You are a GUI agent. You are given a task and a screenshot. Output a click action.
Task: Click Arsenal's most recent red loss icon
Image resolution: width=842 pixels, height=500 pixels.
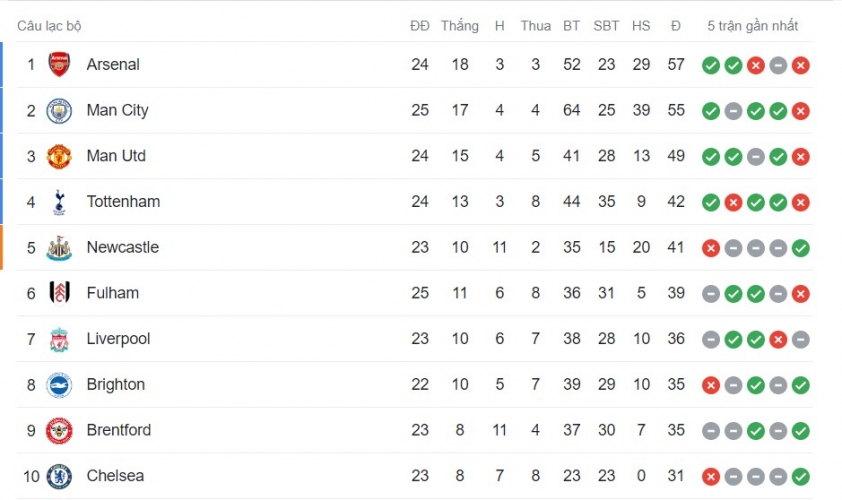tap(800, 66)
